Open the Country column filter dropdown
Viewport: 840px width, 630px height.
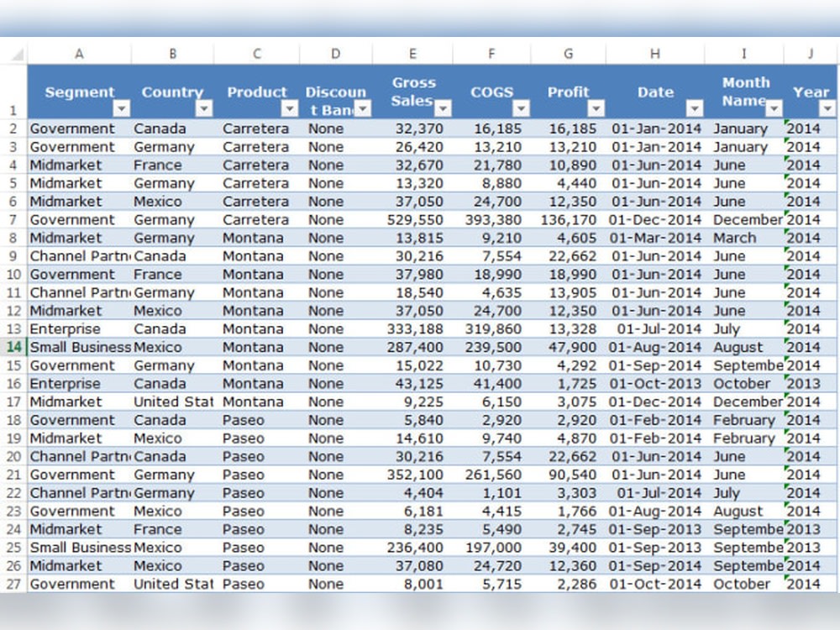203,108
